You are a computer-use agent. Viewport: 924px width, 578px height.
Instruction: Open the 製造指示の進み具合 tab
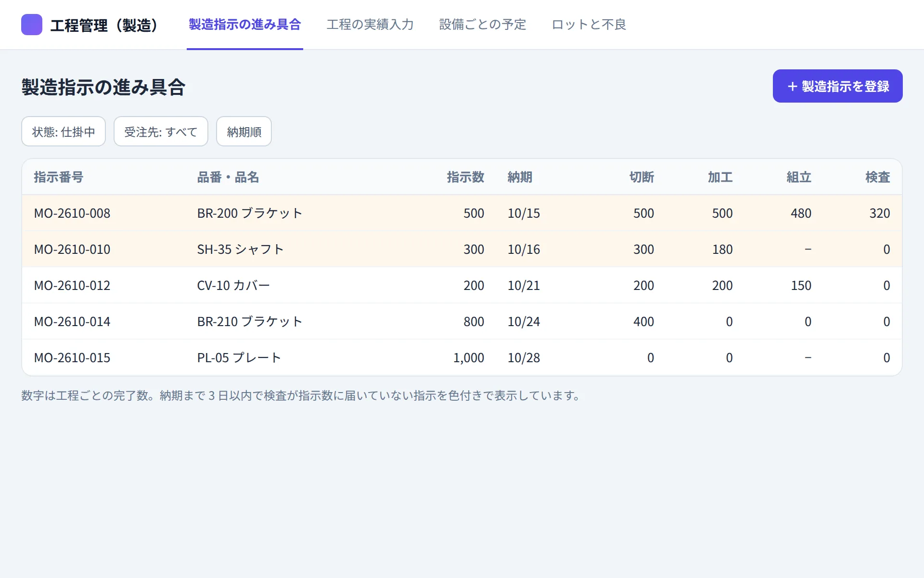pyautogui.click(x=245, y=25)
